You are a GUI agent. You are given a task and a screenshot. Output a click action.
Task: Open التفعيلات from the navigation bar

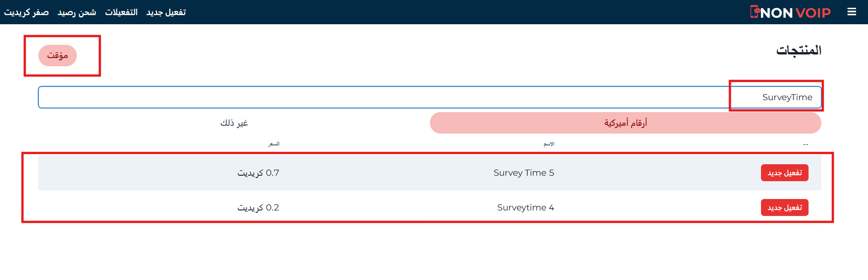point(122,12)
